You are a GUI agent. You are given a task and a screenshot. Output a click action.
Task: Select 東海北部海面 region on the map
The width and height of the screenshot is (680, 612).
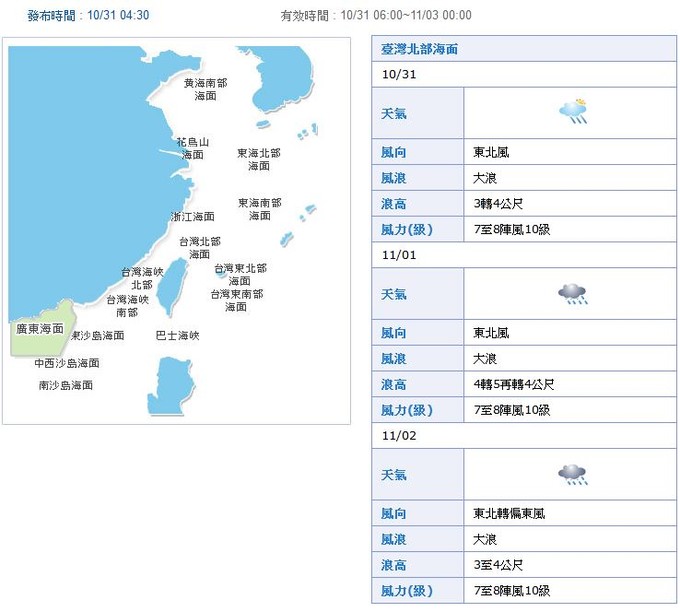[x=259, y=159]
